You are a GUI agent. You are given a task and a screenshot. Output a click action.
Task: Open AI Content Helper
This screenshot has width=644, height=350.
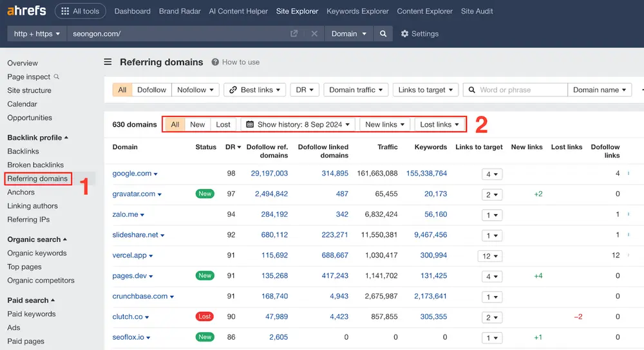[238, 11]
